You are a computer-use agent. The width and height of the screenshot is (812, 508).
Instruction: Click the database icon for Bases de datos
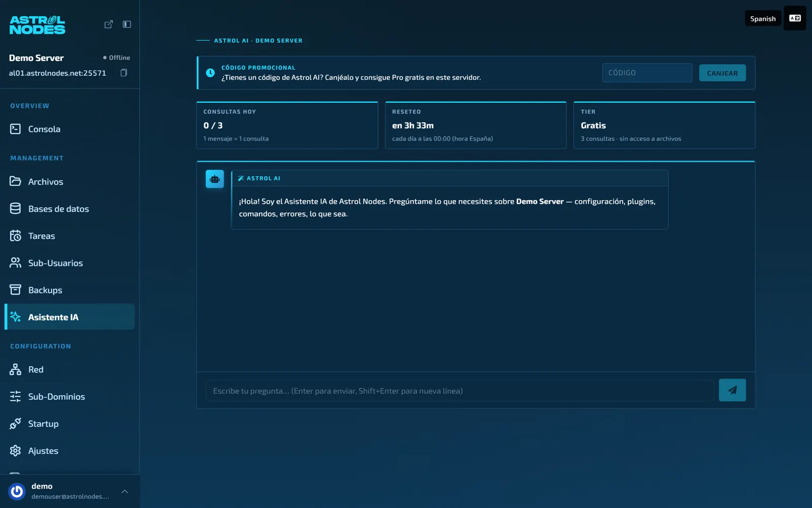[16, 209]
